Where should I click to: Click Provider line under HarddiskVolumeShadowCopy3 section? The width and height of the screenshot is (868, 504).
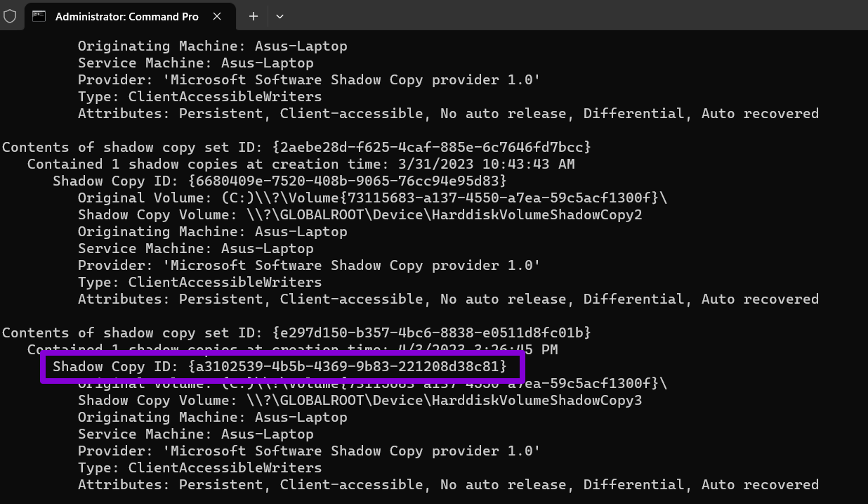click(309, 451)
